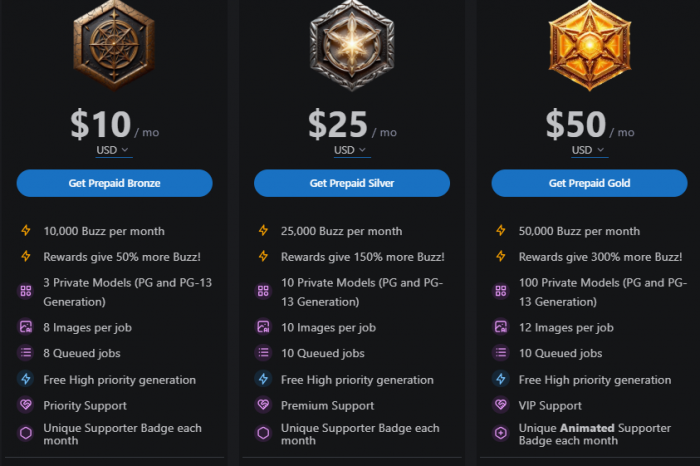This screenshot has height=466, width=700.
Task: Click the Bronze tier hexagon badge
Action: (114, 43)
